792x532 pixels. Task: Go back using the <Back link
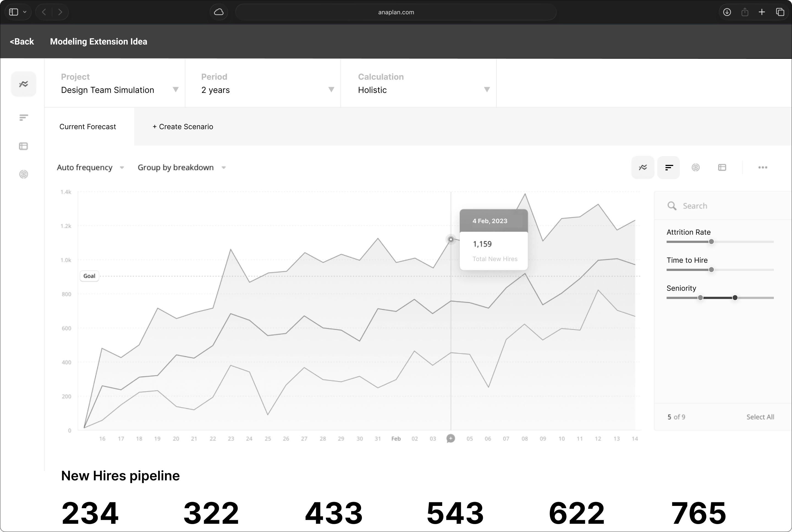22,41
